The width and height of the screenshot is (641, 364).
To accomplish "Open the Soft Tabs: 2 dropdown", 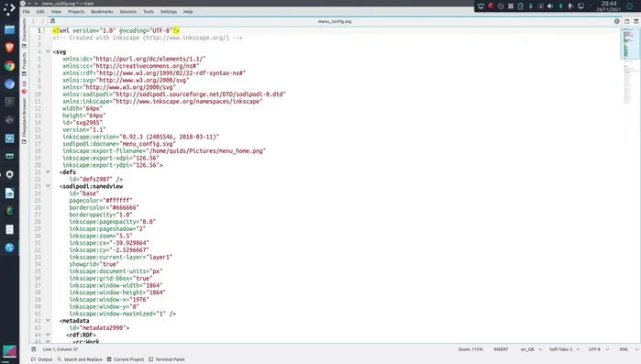I will coord(565,349).
